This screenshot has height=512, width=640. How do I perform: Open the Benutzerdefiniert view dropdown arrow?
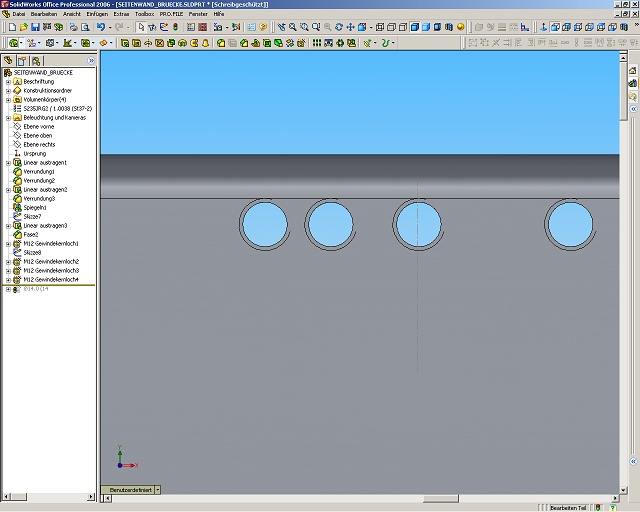tap(158, 490)
